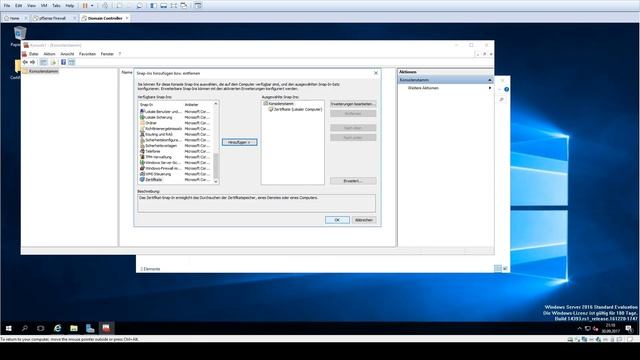
Task: Open the VMware Help menu
Action: 70,6
